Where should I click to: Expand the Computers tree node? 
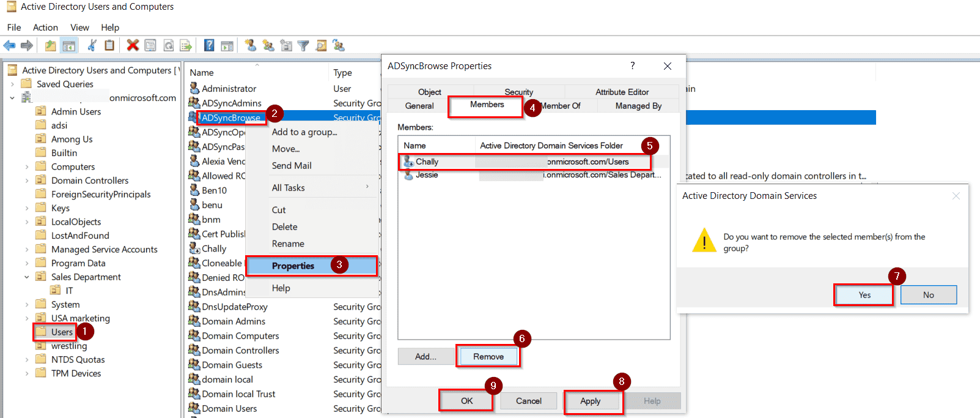27,166
